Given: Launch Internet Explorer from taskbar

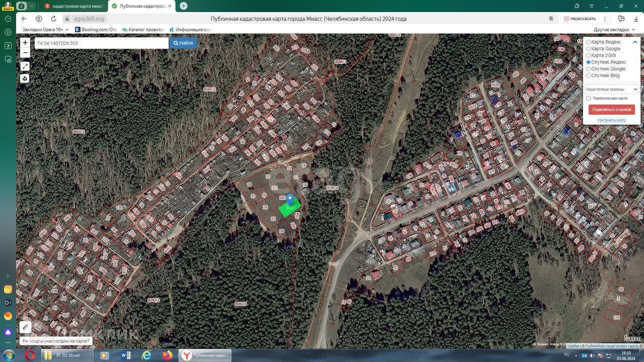Looking at the screenshot, I should click(x=146, y=355).
